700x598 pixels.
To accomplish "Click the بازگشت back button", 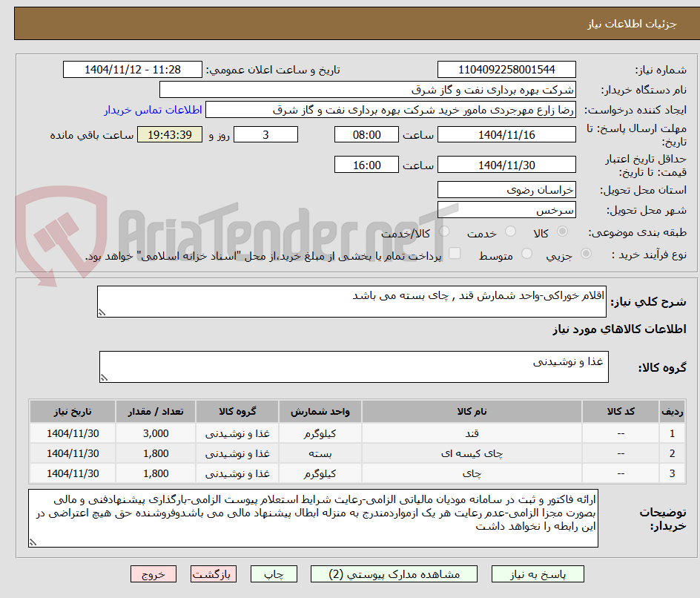I will coord(214,574).
